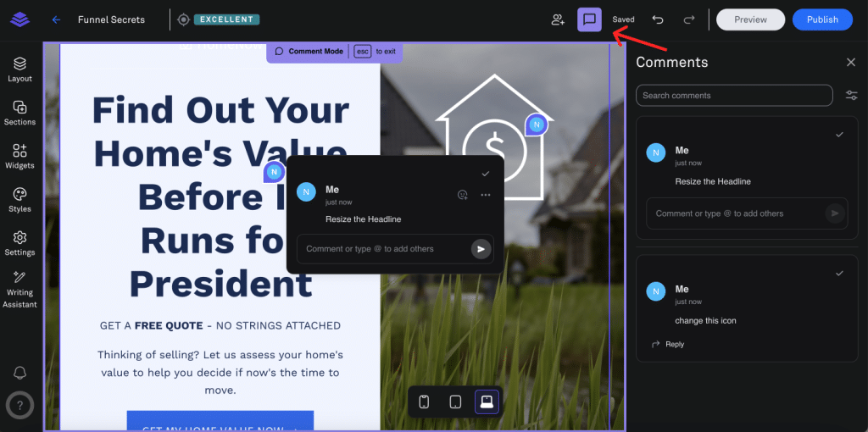Switch to mobile device preview
This screenshot has width=868, height=432.
[425, 402]
